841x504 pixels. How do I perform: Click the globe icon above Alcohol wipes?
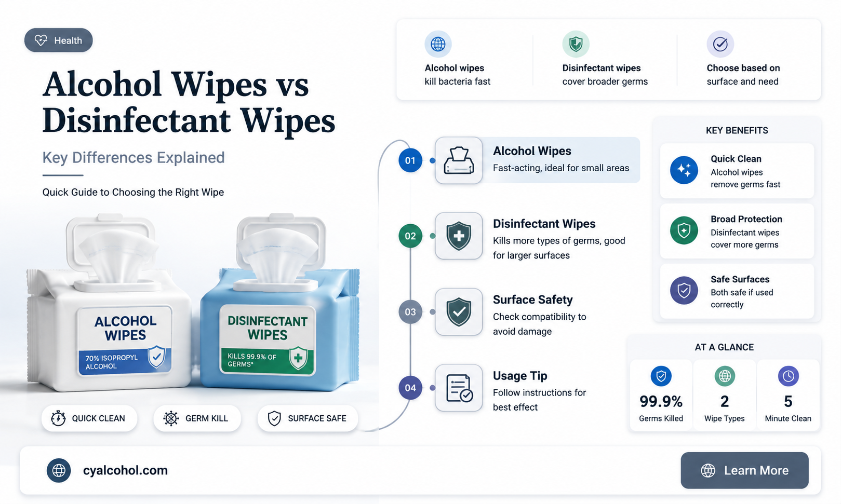[438, 44]
